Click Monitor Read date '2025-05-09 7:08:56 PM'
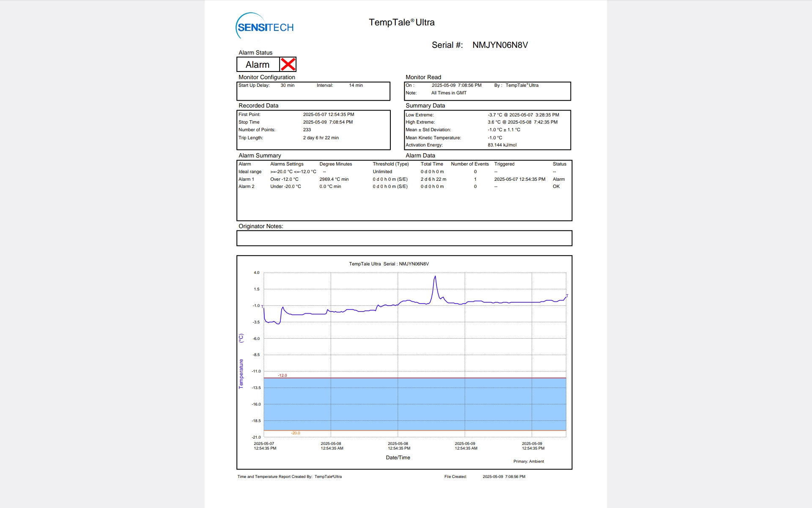This screenshot has width=812, height=508. click(x=456, y=86)
